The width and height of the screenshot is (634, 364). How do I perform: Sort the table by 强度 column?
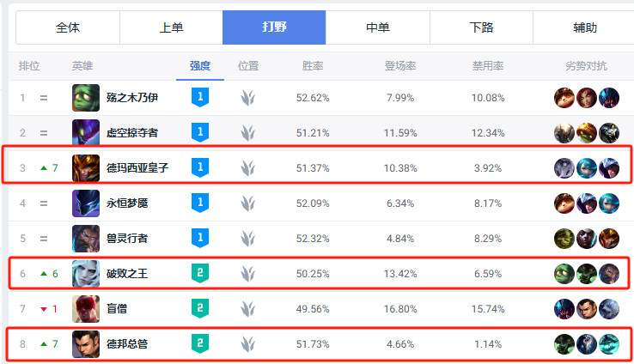coord(200,66)
